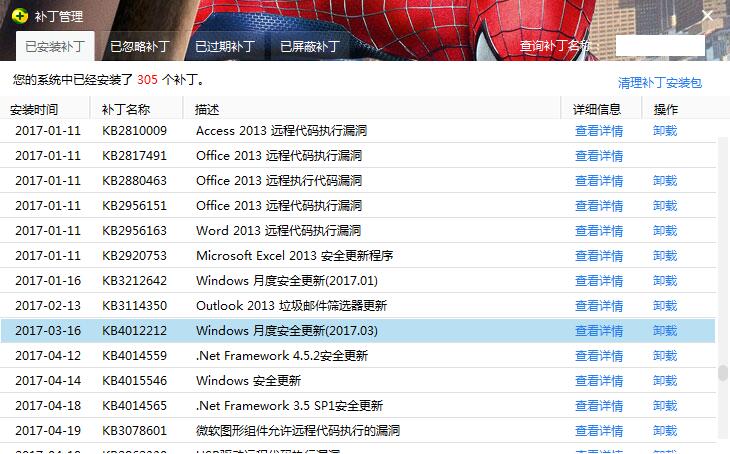Click '.Net Framework 4.5.2安全更新' text

click(282, 356)
